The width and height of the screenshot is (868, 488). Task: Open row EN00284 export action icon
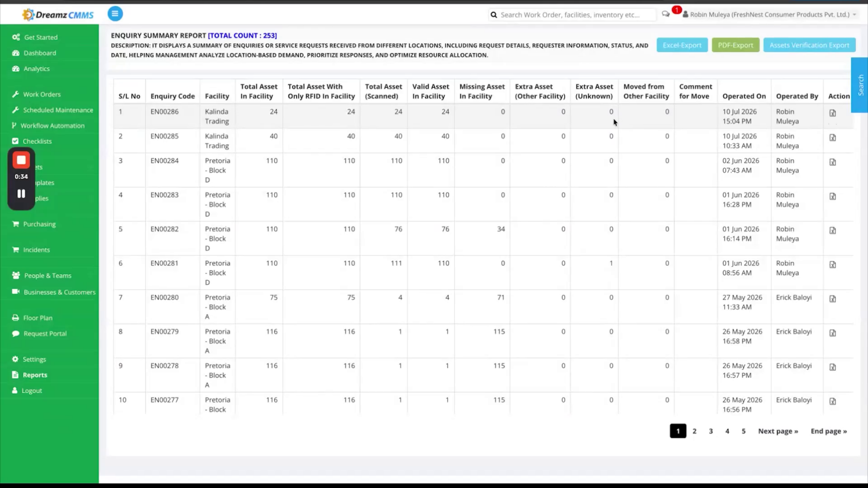[833, 162]
